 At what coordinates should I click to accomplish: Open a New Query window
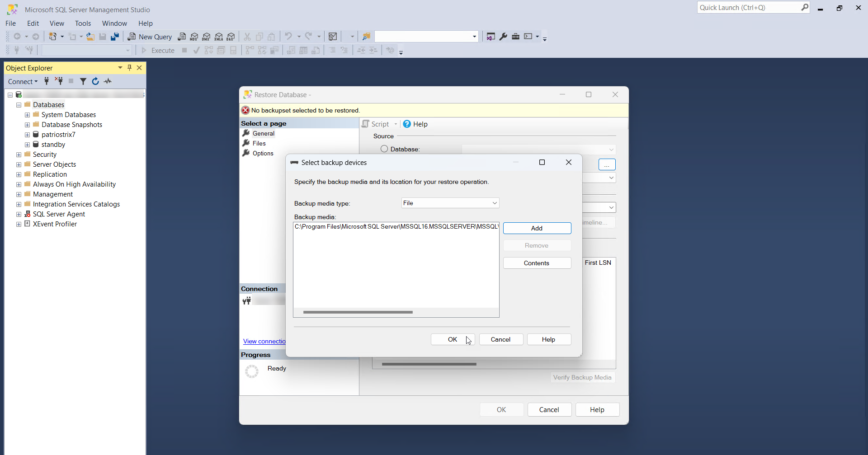[x=150, y=37]
